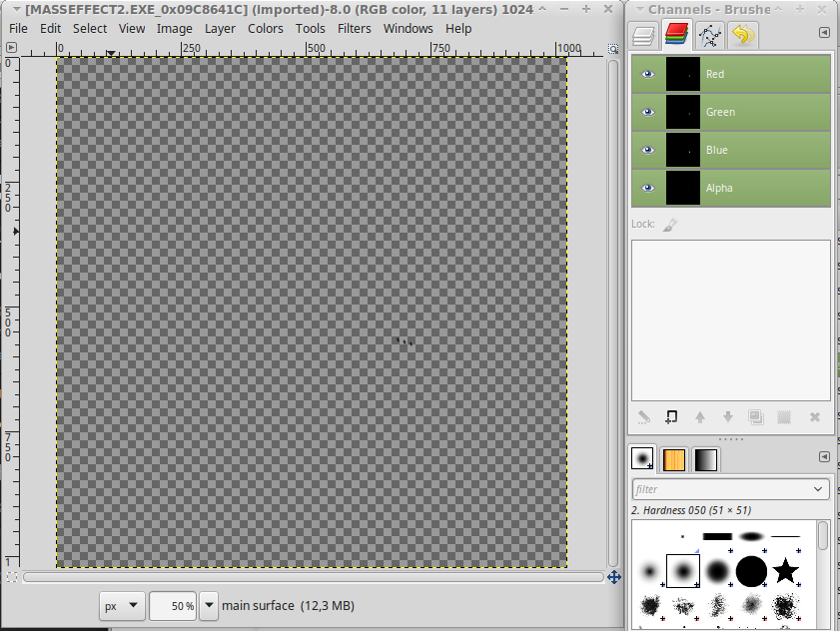This screenshot has width=840, height=631.
Task: Open the Channels dock configuration menu
Action: [x=824, y=33]
